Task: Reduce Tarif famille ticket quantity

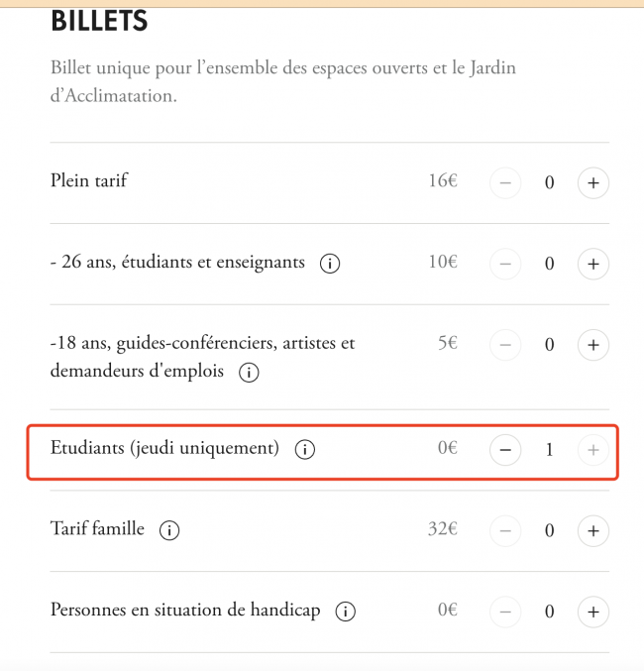Action: tap(505, 531)
